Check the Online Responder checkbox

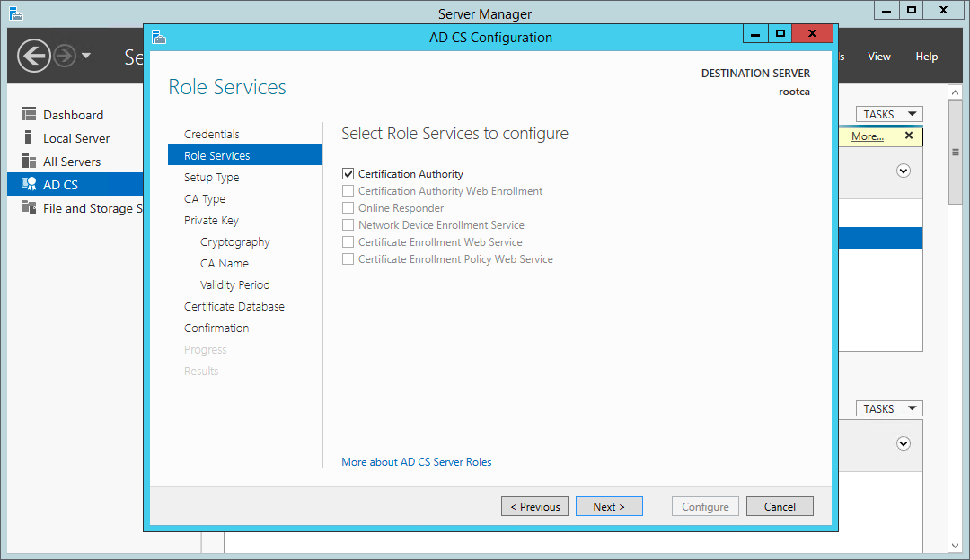click(x=348, y=207)
